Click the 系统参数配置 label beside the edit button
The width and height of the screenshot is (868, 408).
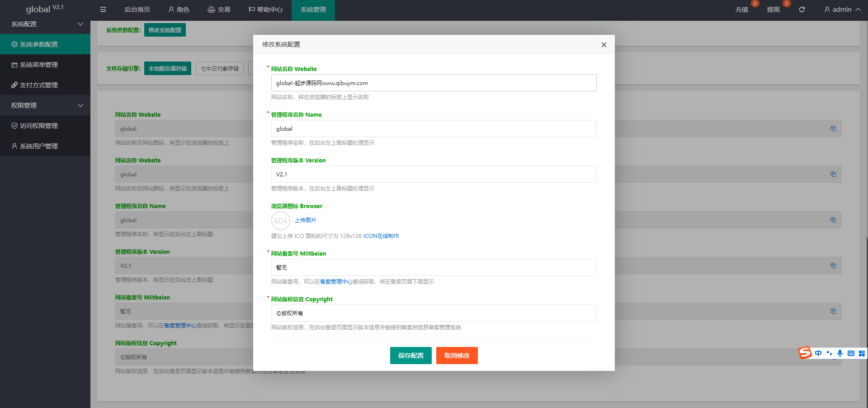point(123,30)
